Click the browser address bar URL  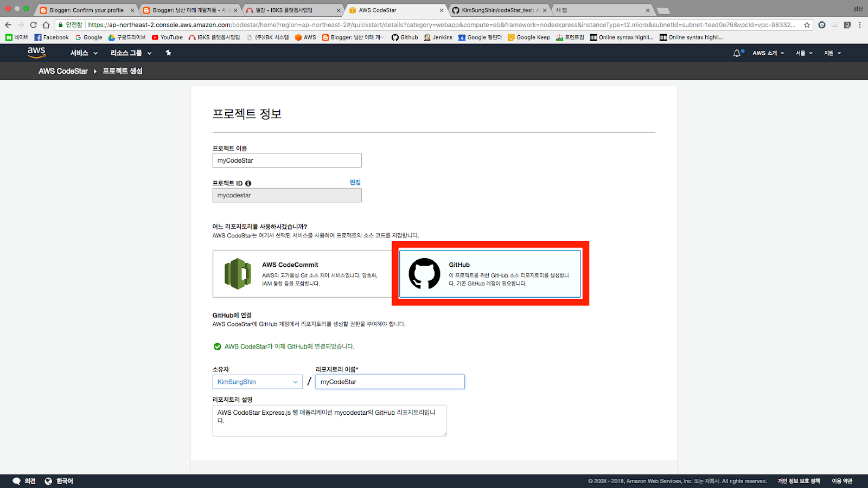442,25
